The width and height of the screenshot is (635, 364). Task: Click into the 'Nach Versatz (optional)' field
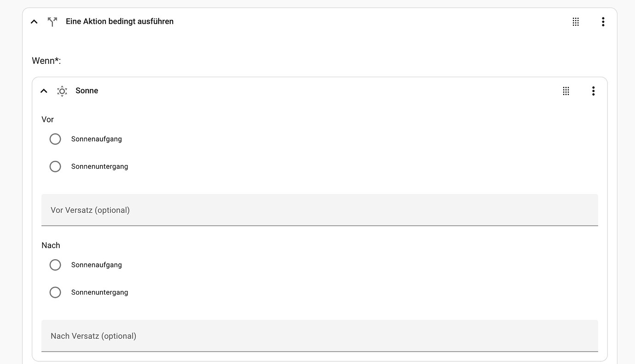(319, 336)
